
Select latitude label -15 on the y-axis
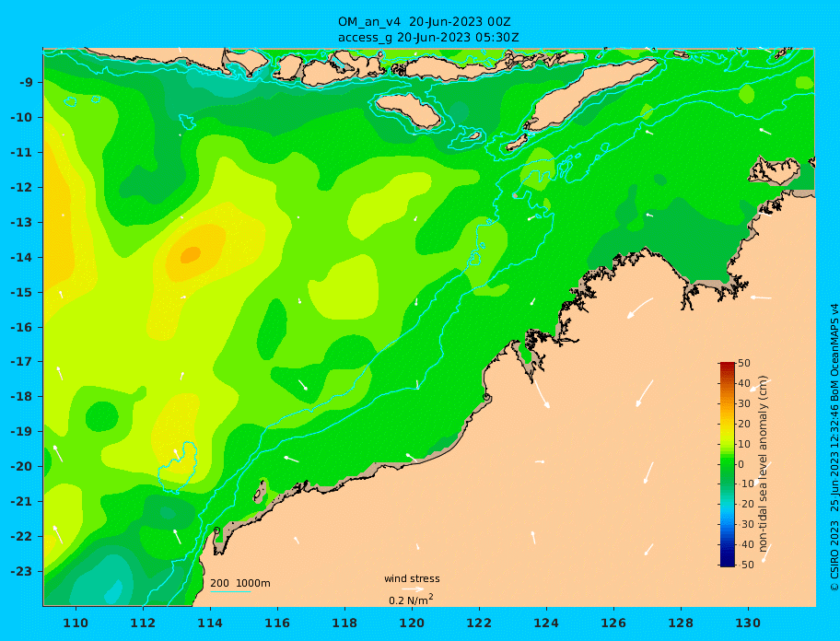(24, 292)
